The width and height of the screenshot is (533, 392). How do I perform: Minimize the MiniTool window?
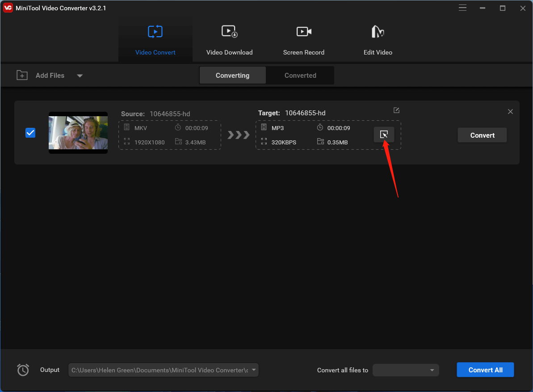483,8
